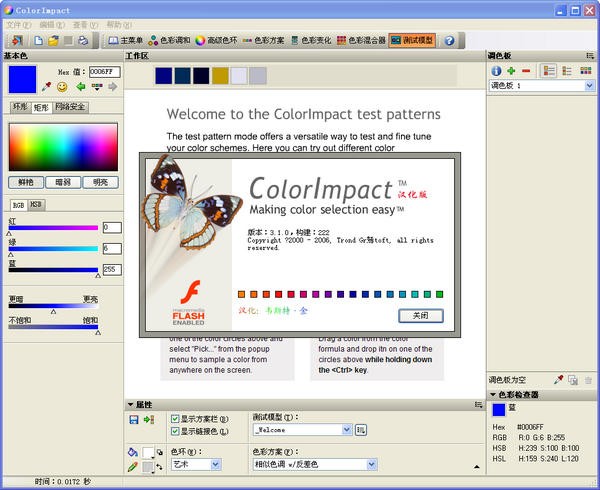Open the 帮助 menu
This screenshot has height=490, width=600.
(119, 25)
